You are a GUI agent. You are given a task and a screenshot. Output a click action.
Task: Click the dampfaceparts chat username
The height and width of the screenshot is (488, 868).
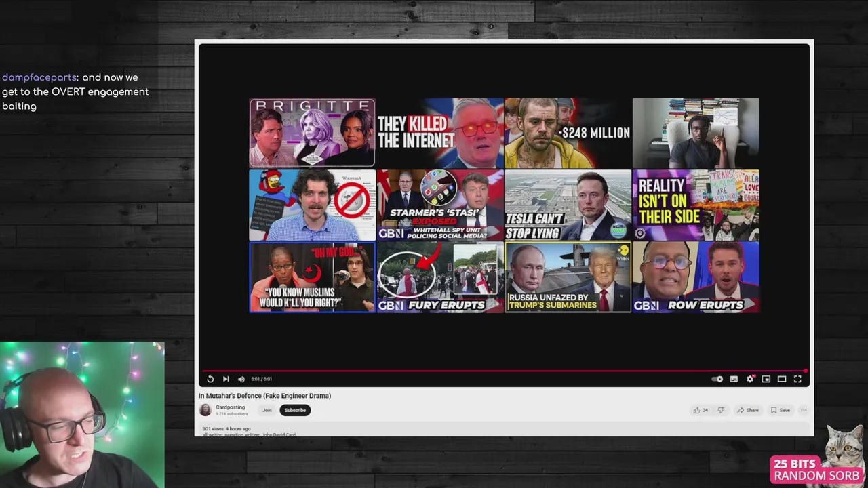click(x=39, y=77)
